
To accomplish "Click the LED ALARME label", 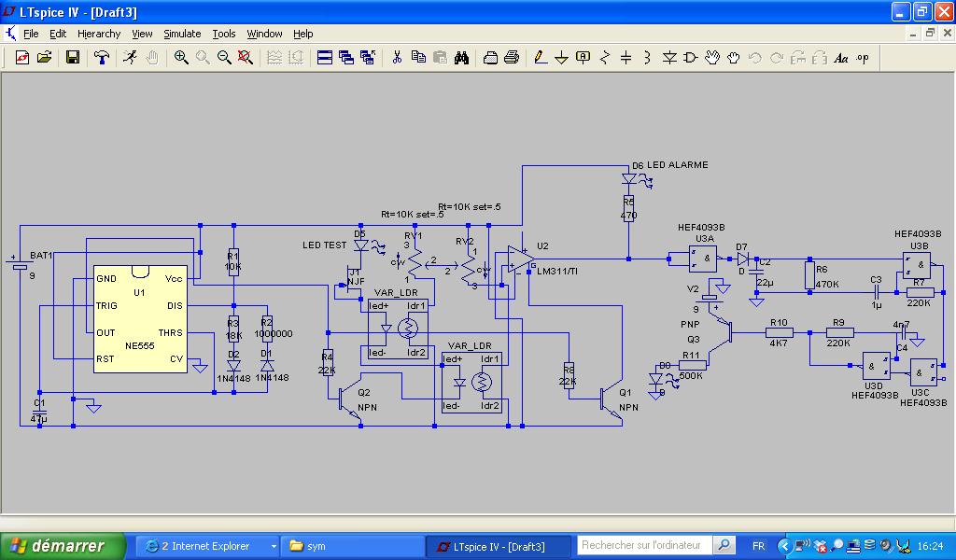I will point(678,164).
